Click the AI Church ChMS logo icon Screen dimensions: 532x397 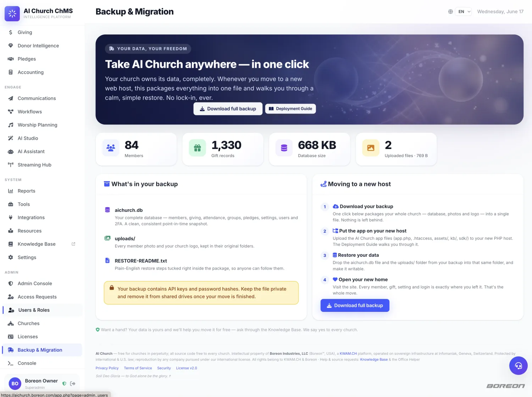click(x=12, y=13)
